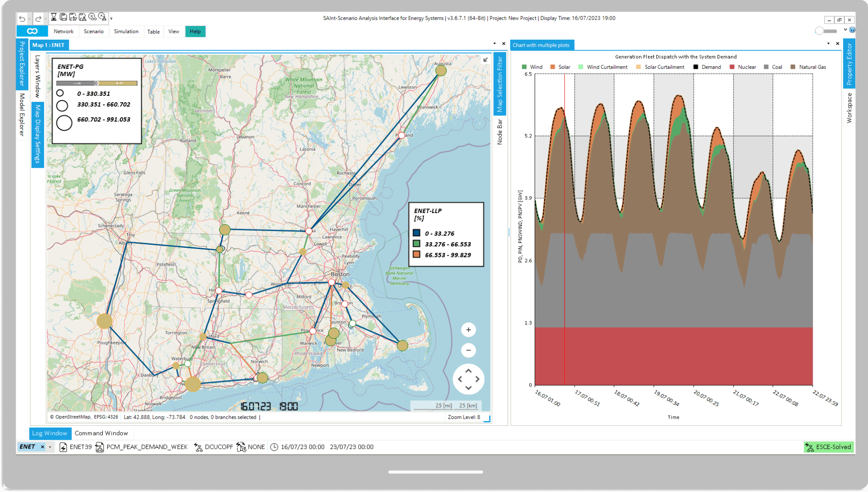Click the hourglass icon in quick toolbar
This screenshot has height=492, width=868.
click(x=54, y=17)
